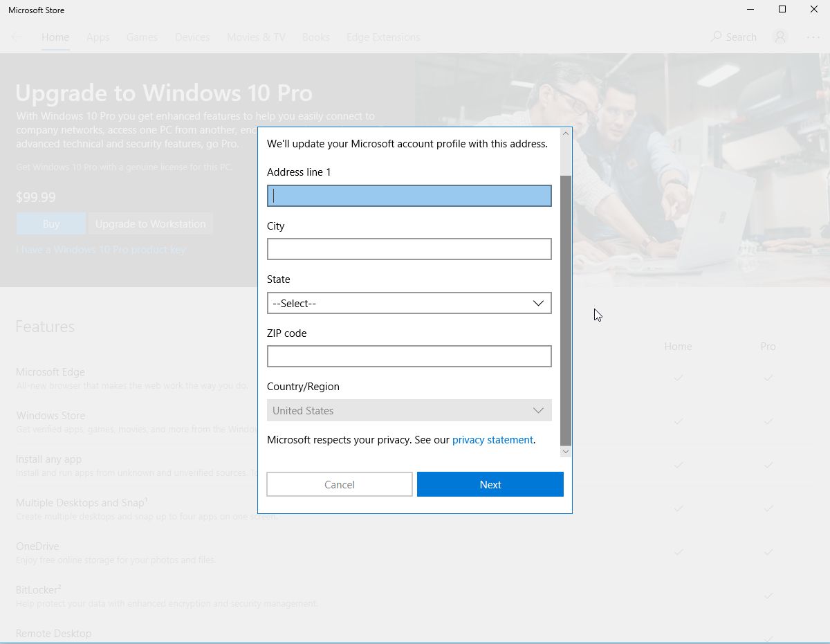830x644 pixels.
Task: Click the Pro column header
Action: point(768,347)
